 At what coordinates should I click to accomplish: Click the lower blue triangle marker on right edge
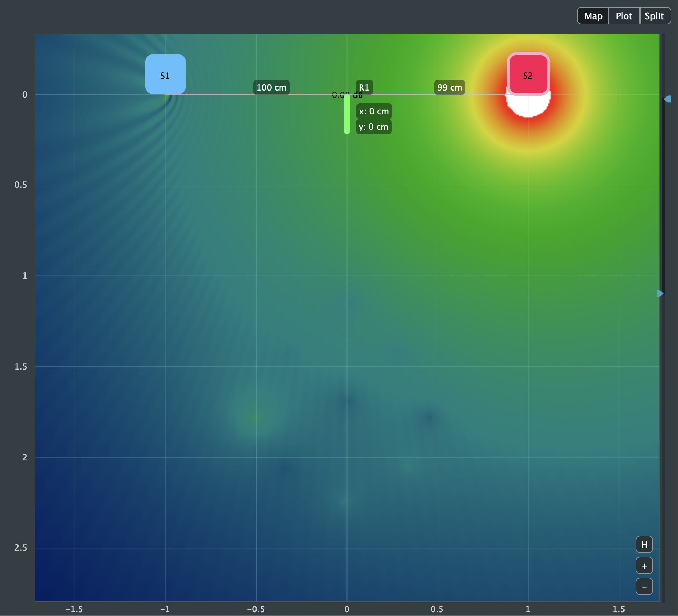[x=660, y=293]
